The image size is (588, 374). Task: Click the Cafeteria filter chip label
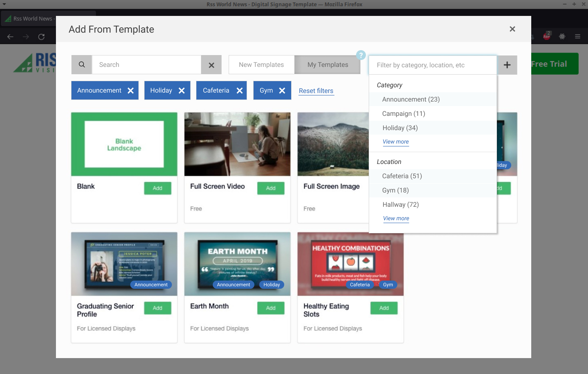[x=216, y=91]
